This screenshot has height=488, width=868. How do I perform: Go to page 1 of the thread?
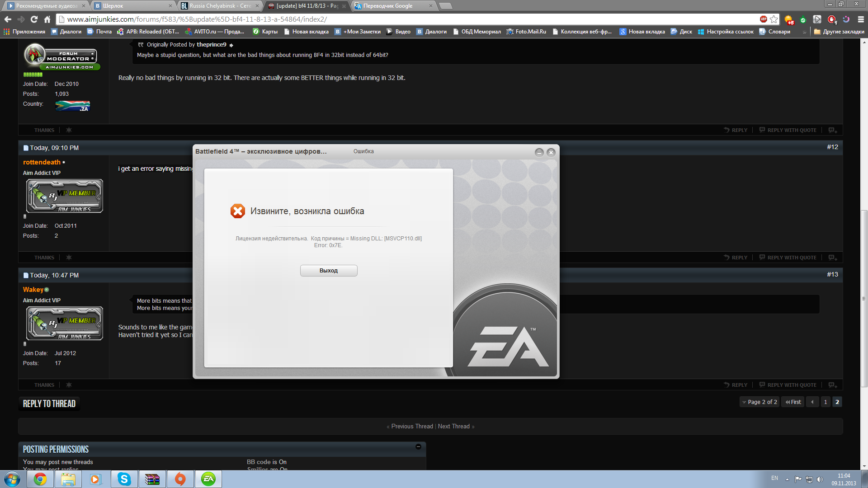826,402
